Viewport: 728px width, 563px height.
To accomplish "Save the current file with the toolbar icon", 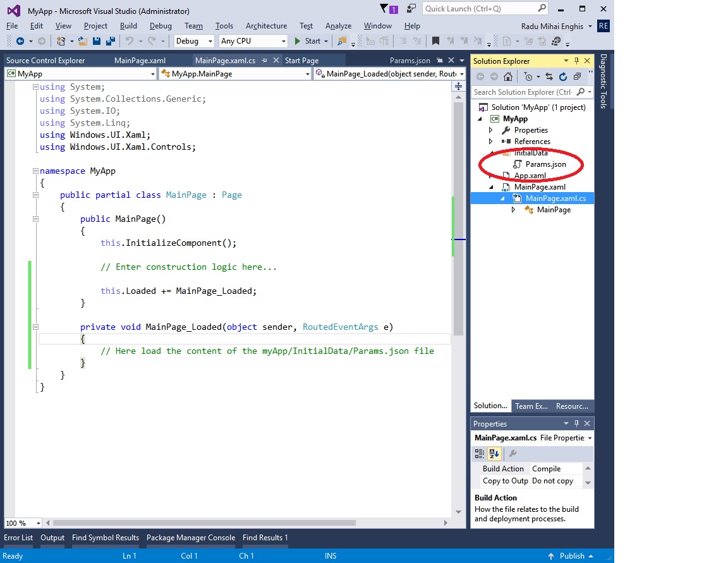I will point(97,41).
